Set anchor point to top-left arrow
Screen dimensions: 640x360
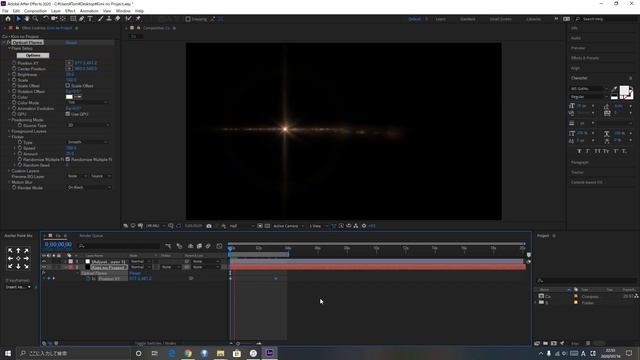pos(11,251)
